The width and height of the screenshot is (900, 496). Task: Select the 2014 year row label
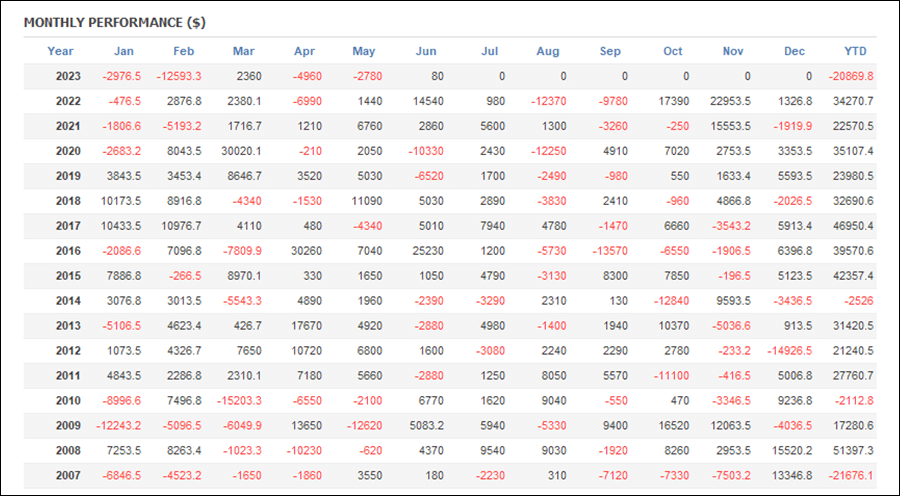[x=68, y=301]
